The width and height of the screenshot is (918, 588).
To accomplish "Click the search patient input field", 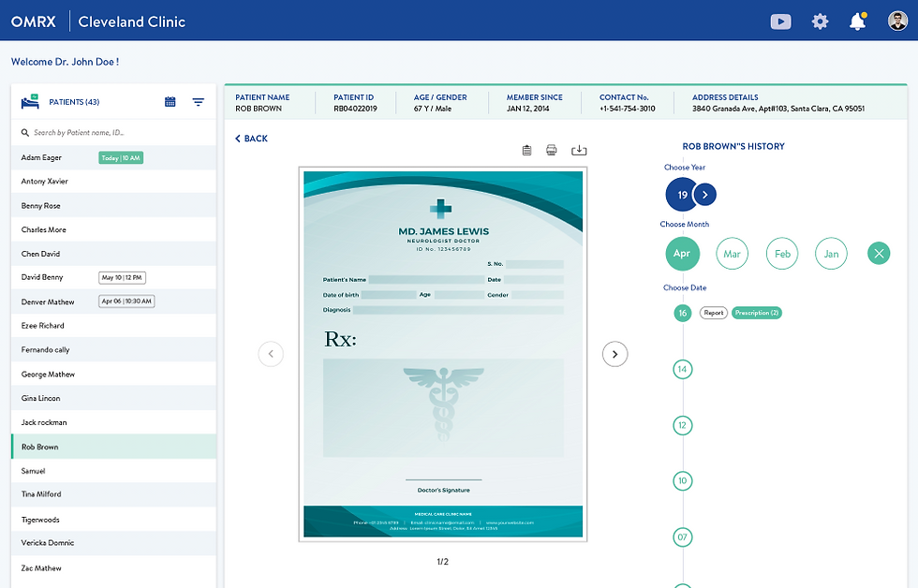I will 113,133.
